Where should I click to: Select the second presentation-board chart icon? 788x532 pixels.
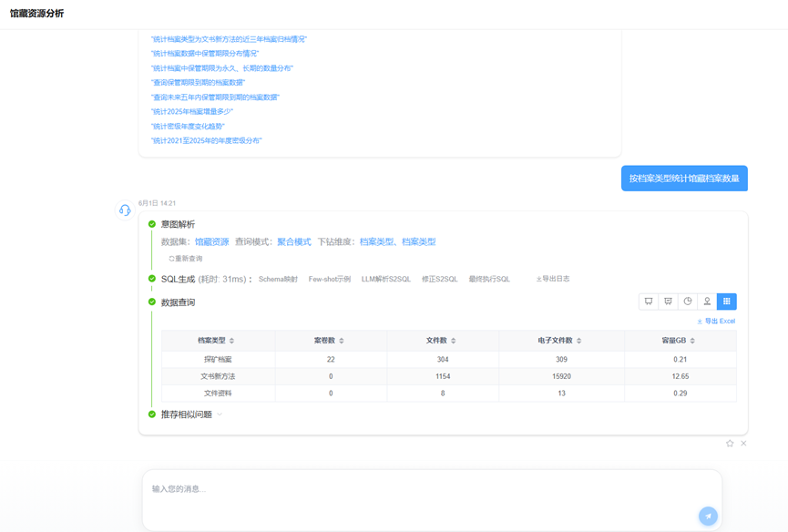point(668,302)
